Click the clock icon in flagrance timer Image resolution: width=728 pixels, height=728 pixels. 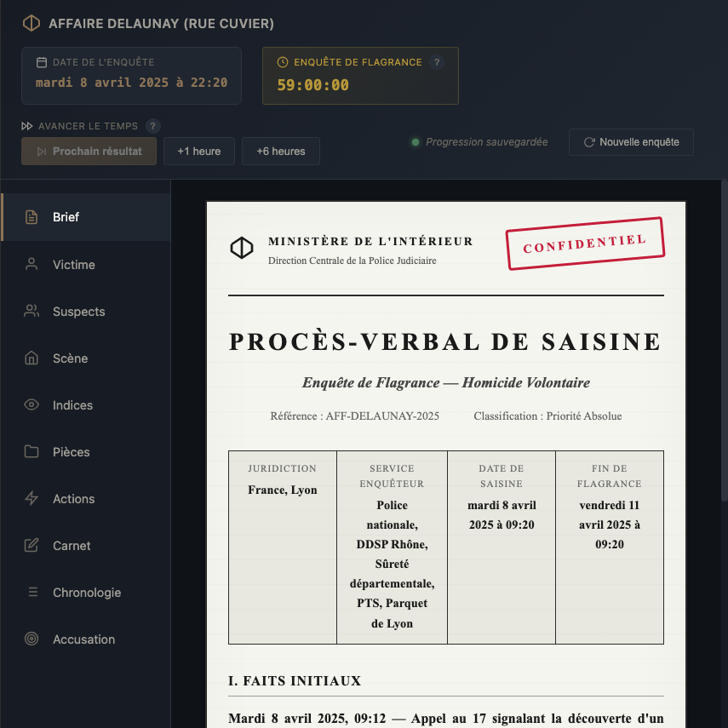pyautogui.click(x=283, y=62)
